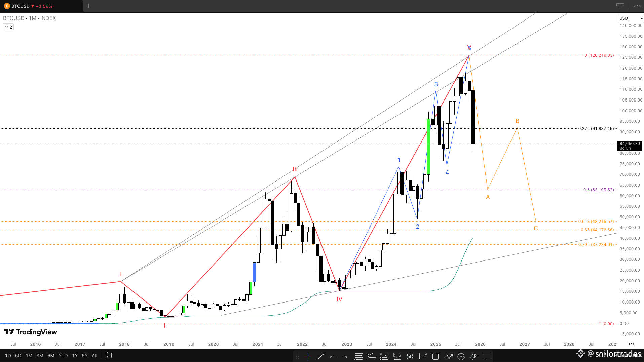This screenshot has height=362, width=644.
Task: Open chart settings gear on time axis
Action: click(x=631, y=344)
